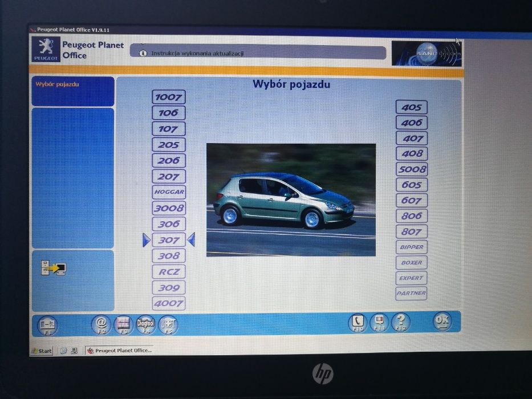
Task: Choose the 106 vehicle button
Action: pyautogui.click(x=169, y=113)
